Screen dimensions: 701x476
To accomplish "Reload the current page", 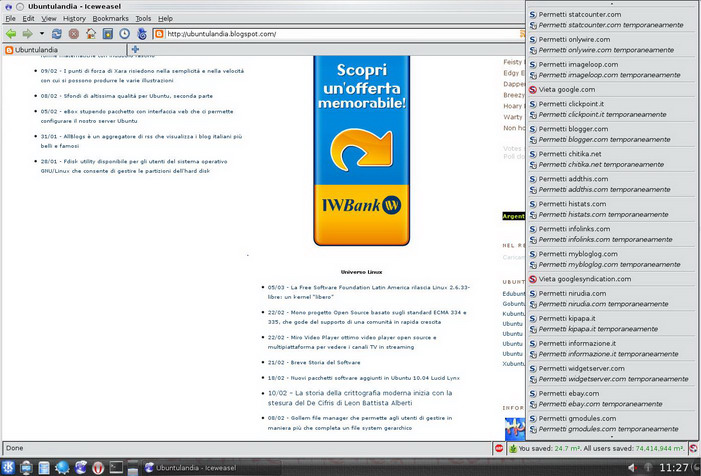I will pos(57,34).
